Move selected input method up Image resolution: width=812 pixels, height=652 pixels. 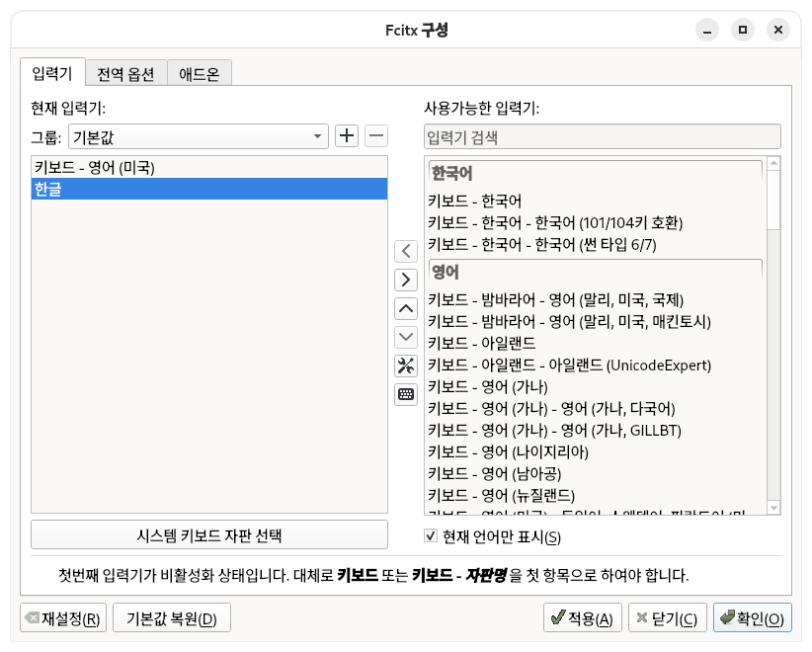(x=406, y=309)
